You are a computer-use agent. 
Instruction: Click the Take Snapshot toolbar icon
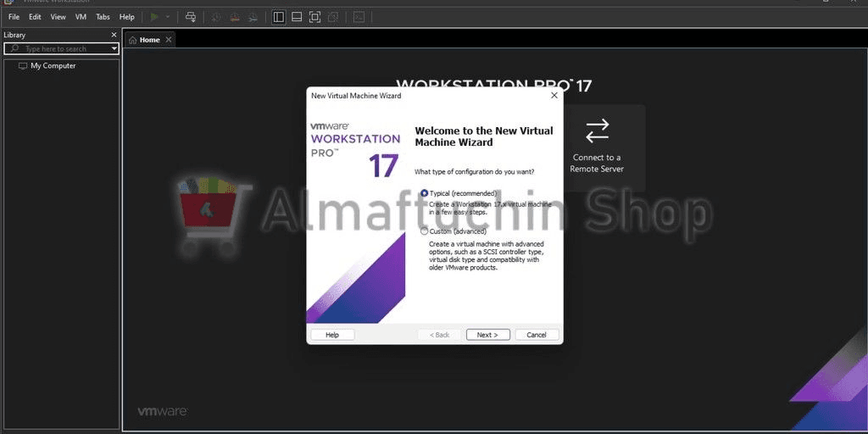pyautogui.click(x=216, y=17)
